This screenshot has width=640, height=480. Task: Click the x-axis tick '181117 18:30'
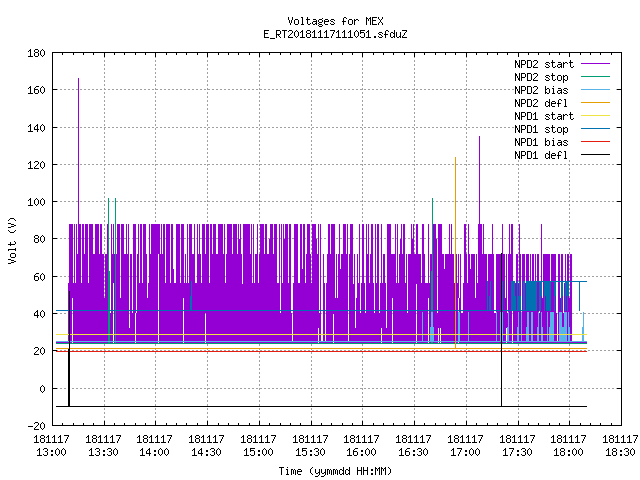(620, 446)
